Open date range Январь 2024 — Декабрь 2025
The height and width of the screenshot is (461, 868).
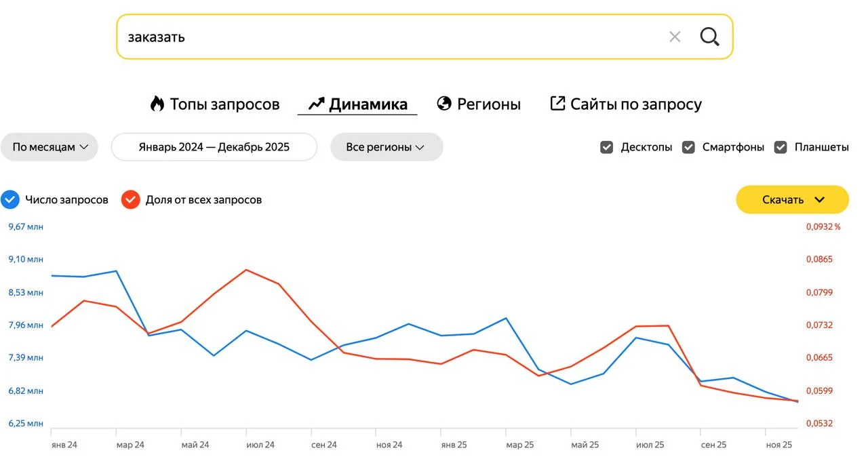(214, 147)
